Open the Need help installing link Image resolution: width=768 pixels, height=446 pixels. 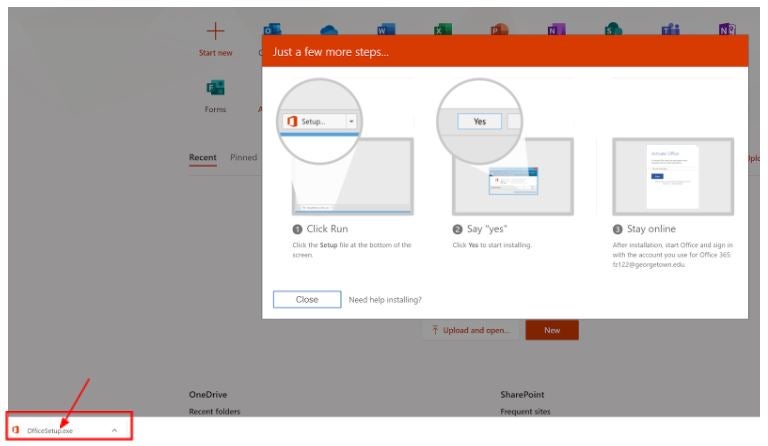coord(385,300)
